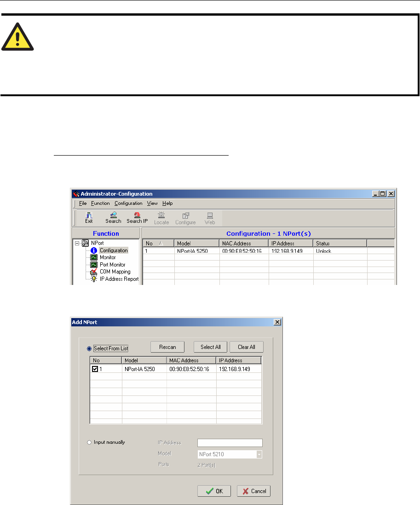420x505 pixels.
Task: Sort the configuration list by Model column
Action: 196,243
